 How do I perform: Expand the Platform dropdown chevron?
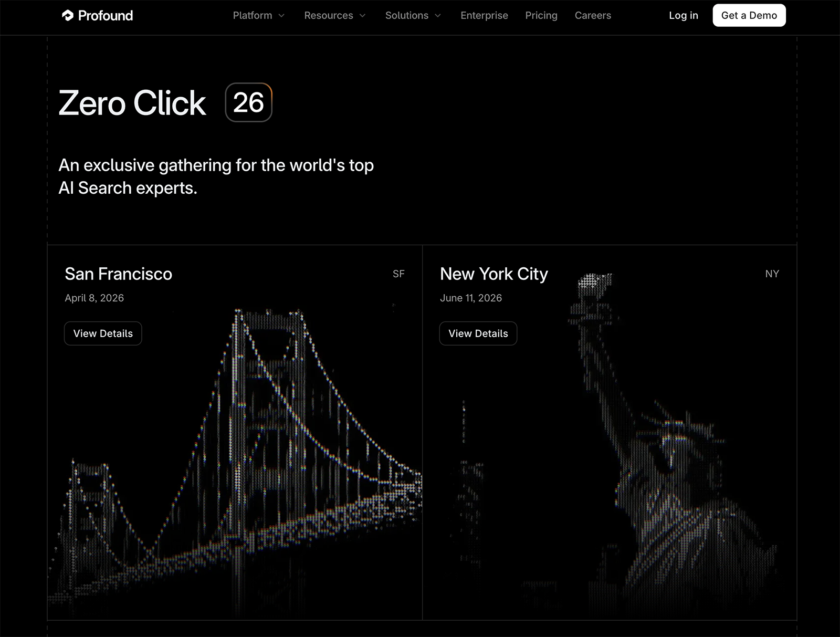[x=281, y=16]
